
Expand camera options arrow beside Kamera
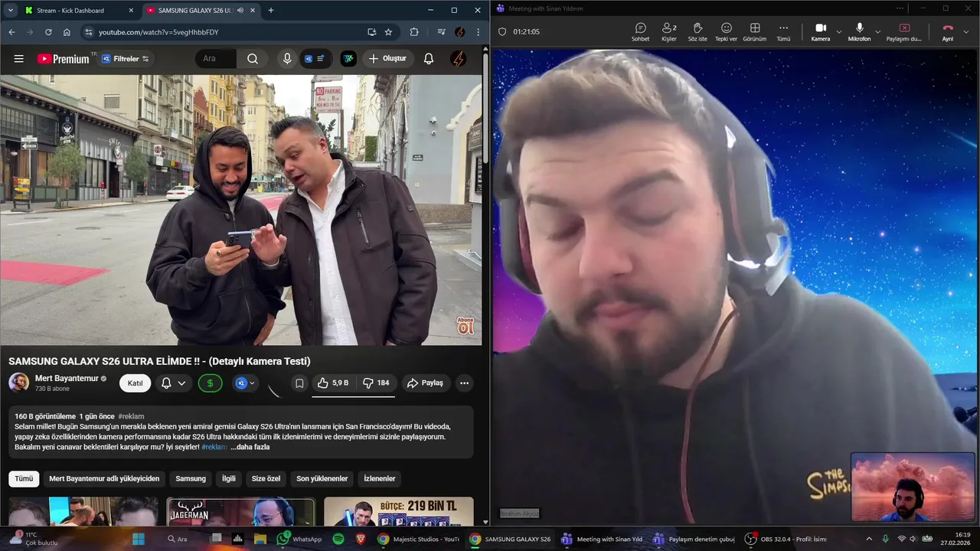(x=838, y=32)
